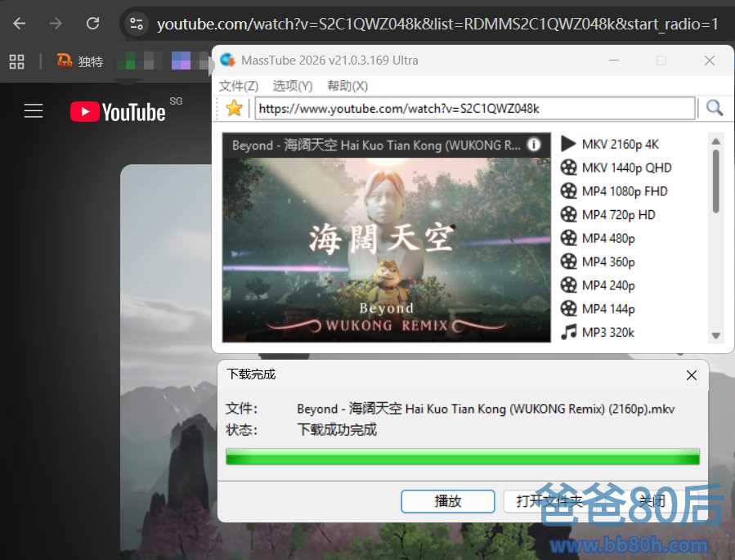Open the 帮助(X) menu
This screenshot has width=735, height=560.
347,86
